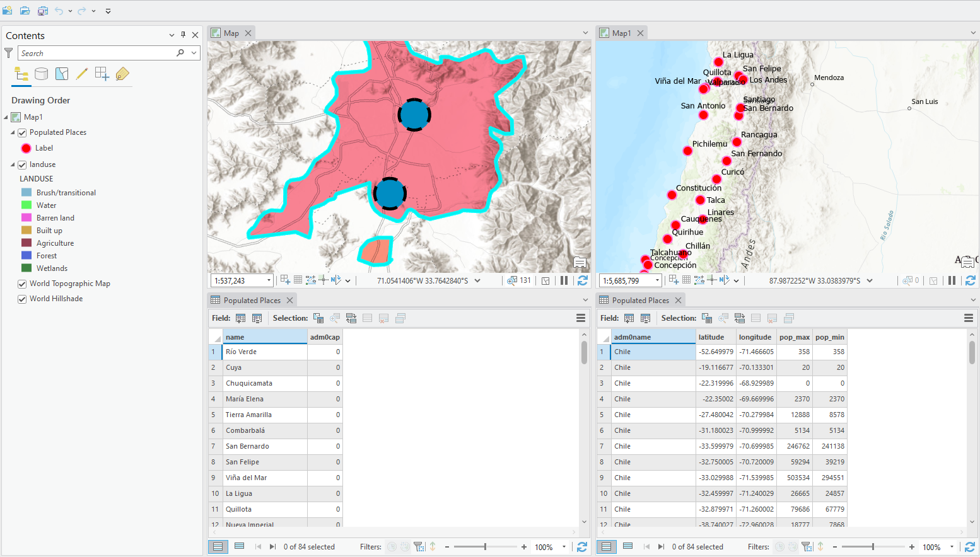Toggle World Hillshade layer off
The height and width of the screenshot is (557, 980).
[x=22, y=298]
